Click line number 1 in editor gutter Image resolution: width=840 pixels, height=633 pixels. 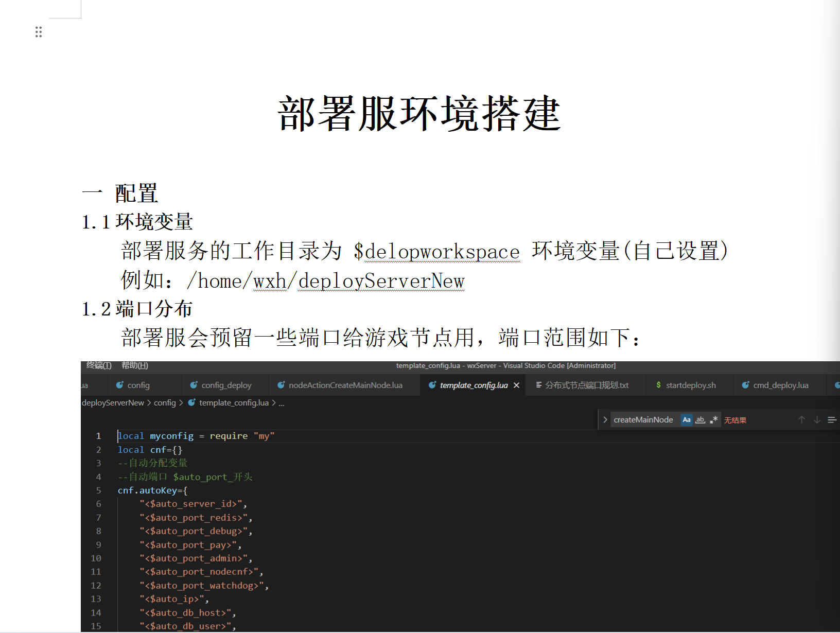point(98,436)
